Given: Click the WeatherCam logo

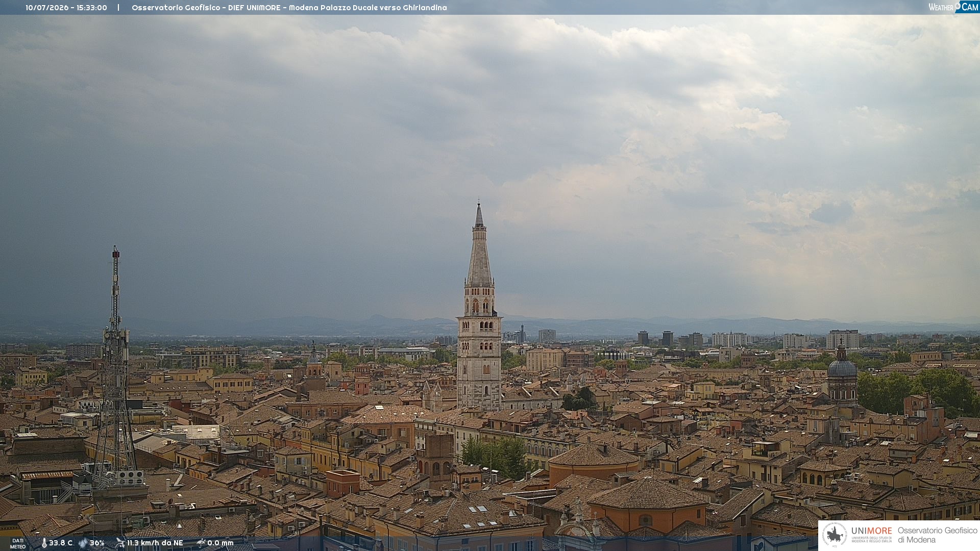Looking at the screenshot, I should point(953,7).
